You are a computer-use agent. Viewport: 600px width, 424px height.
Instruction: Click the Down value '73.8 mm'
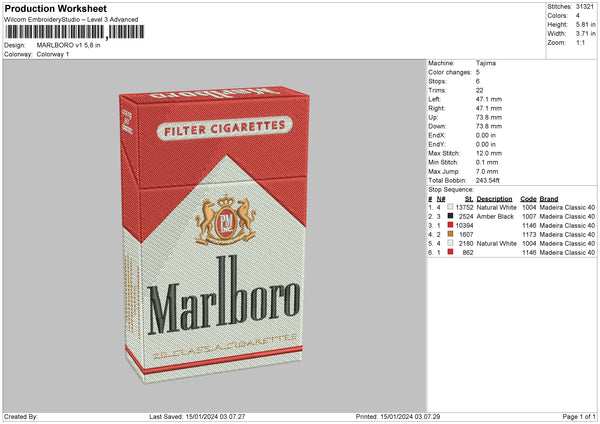489,126
